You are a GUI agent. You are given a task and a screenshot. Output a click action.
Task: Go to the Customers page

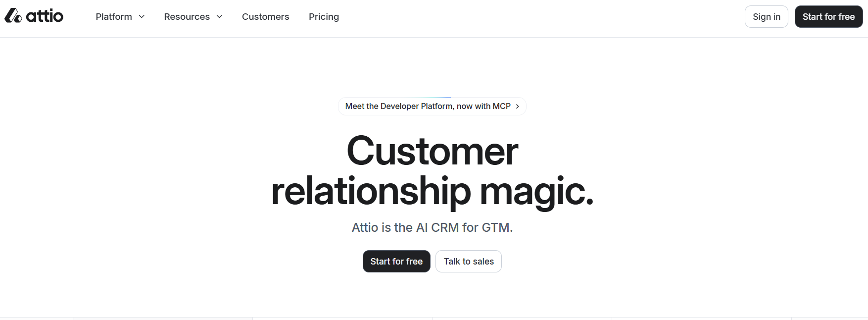click(266, 17)
